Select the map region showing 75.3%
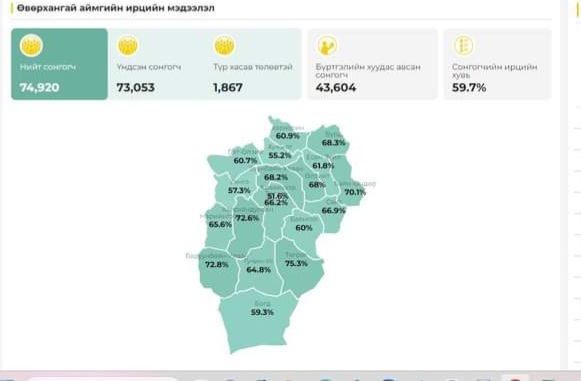 (x=298, y=267)
